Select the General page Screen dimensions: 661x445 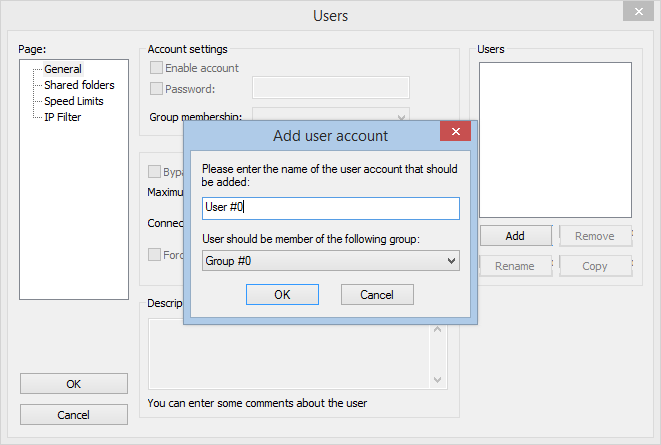point(63,69)
